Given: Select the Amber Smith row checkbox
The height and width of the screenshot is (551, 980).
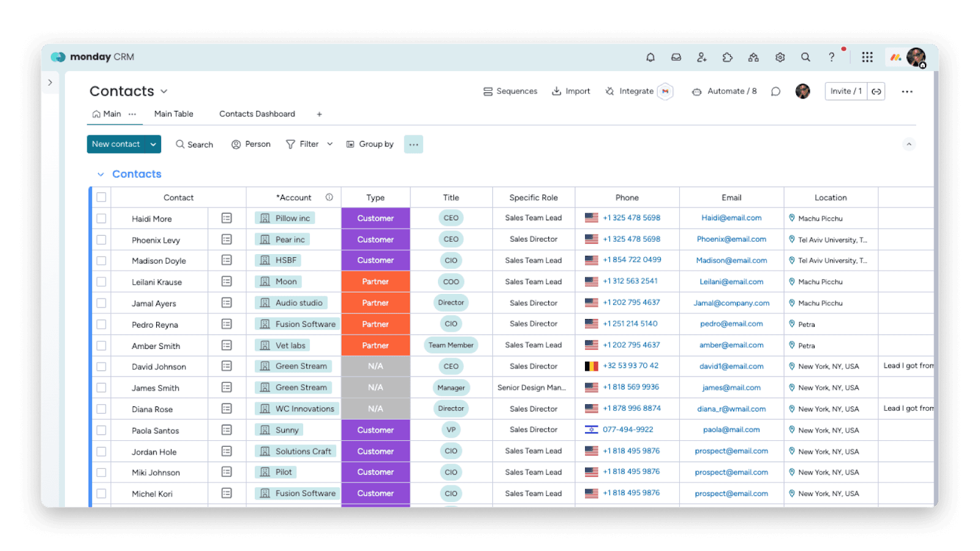Looking at the screenshot, I should (101, 346).
